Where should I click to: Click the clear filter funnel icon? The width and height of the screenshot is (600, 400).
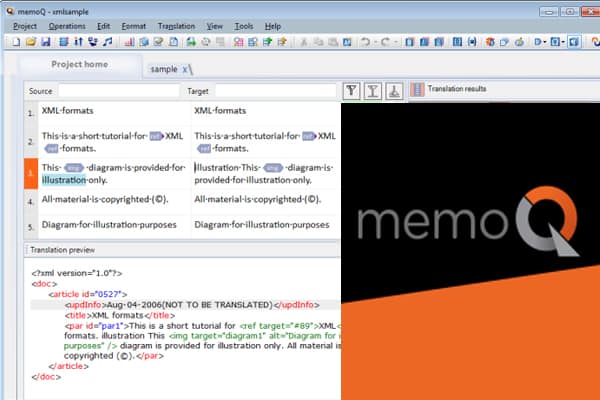372,91
